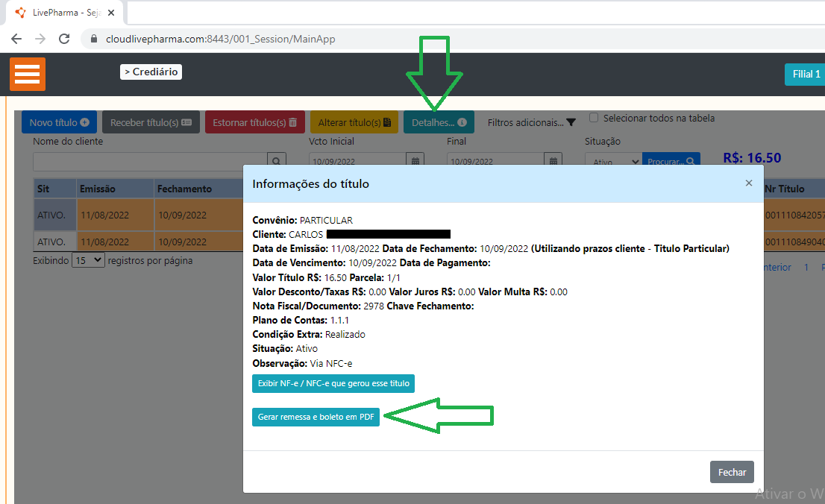Click the browser back arrow
The height and width of the screenshot is (504, 825).
[16, 39]
